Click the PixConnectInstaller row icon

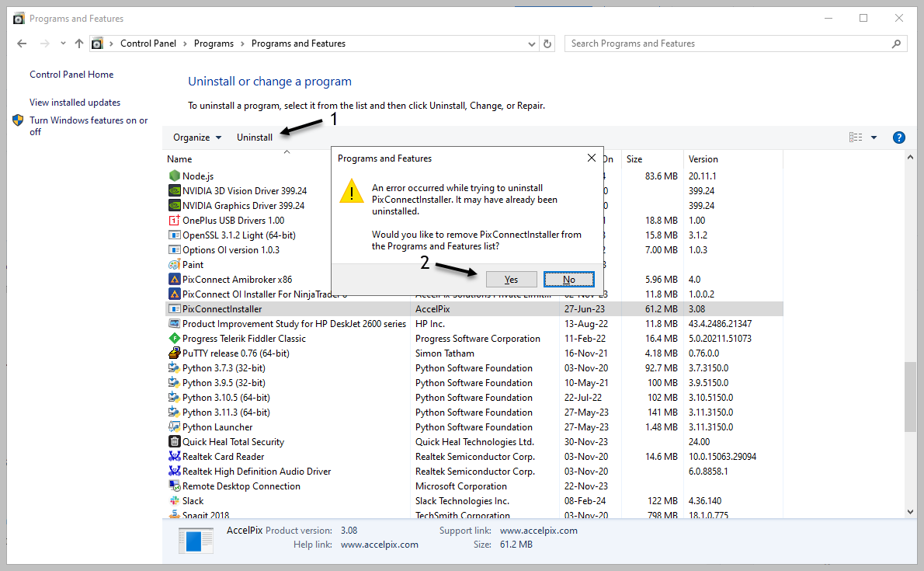tap(175, 308)
